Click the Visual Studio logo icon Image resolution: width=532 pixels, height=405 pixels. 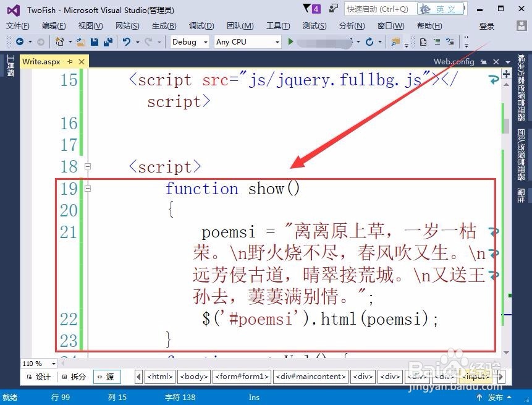pyautogui.click(x=14, y=11)
